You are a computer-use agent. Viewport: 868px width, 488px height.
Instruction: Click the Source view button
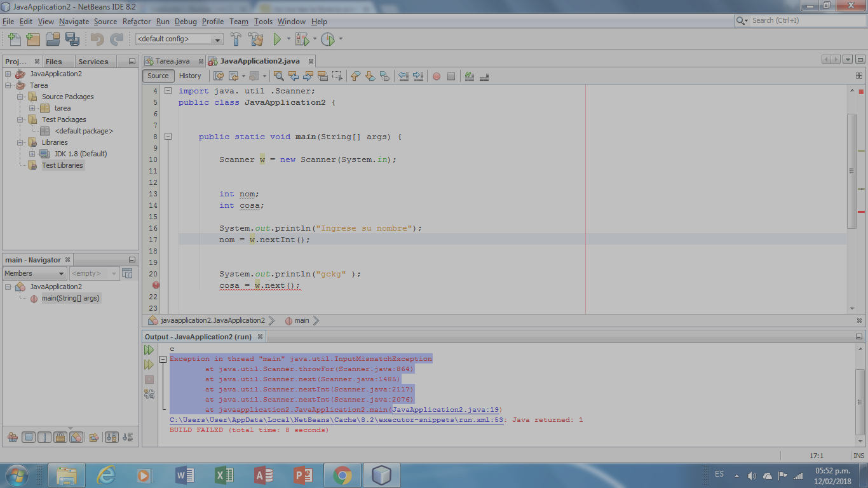pos(158,76)
